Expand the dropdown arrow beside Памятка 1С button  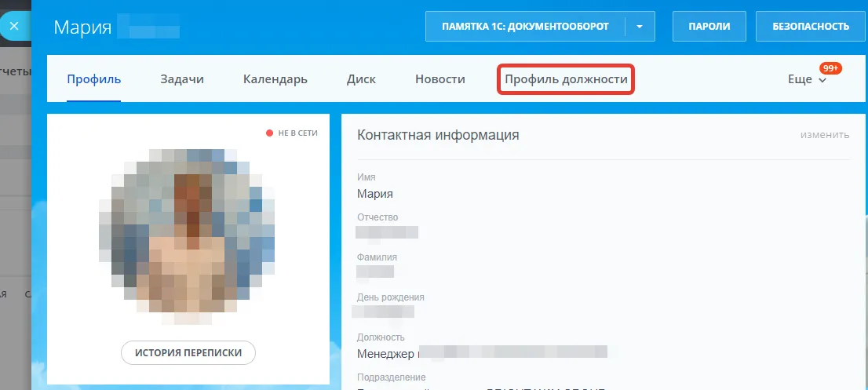coord(640,27)
